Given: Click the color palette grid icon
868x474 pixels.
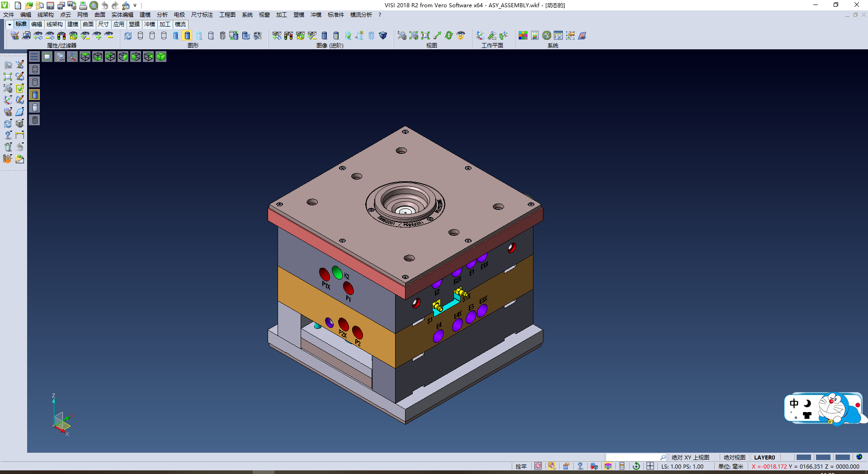Looking at the screenshot, I should (x=523, y=35).
